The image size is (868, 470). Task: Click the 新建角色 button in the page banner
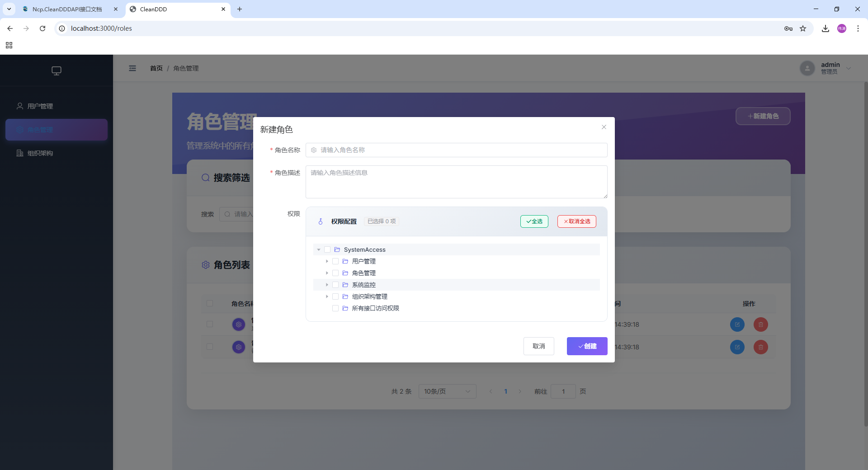763,116
